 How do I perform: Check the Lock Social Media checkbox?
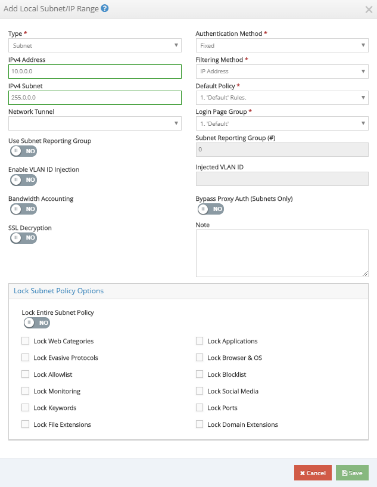[x=199, y=391]
